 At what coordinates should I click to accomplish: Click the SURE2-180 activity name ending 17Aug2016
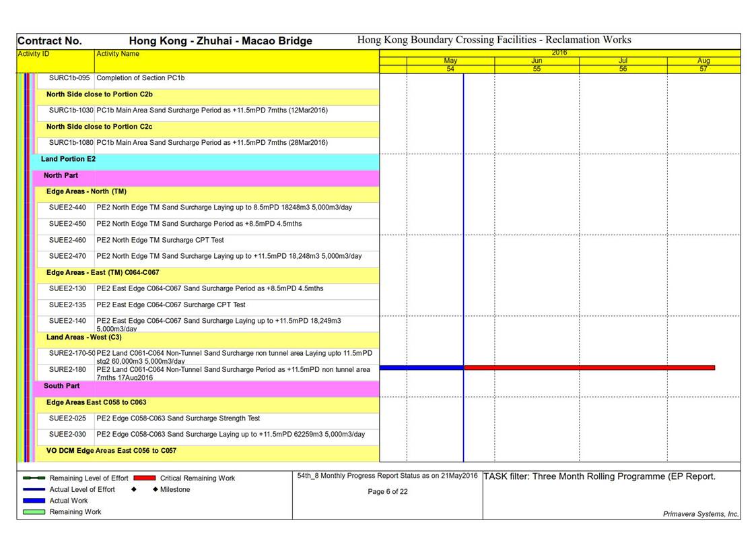pos(234,373)
